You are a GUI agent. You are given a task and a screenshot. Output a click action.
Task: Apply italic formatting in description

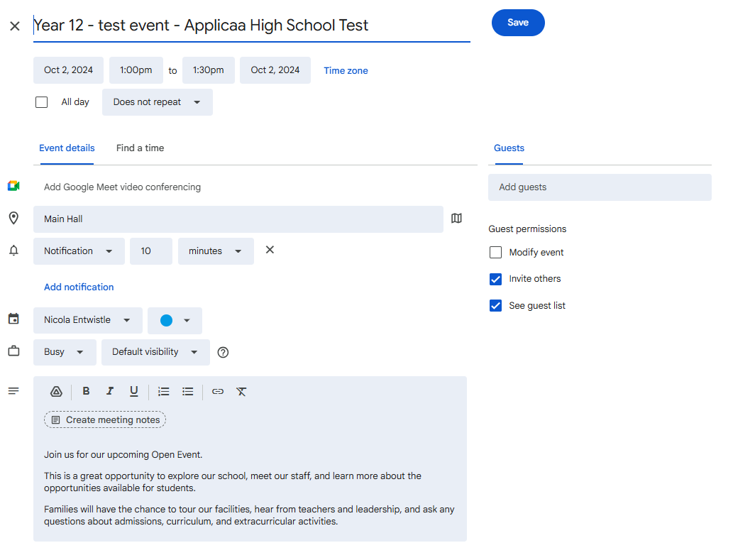point(110,391)
